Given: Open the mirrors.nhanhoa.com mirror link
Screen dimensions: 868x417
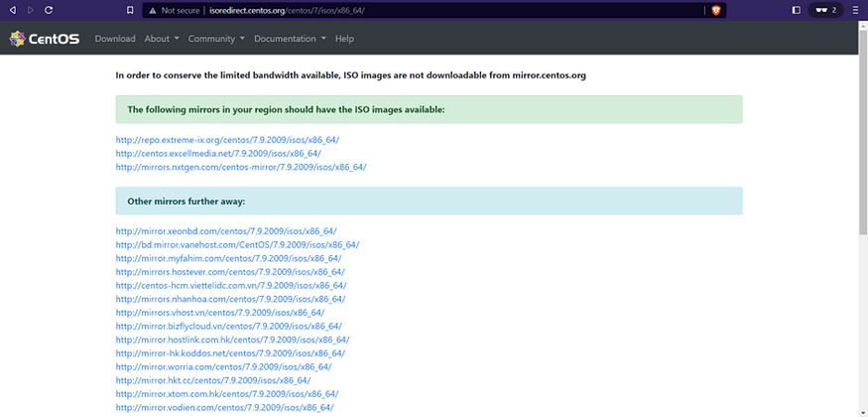Looking at the screenshot, I should point(230,299).
